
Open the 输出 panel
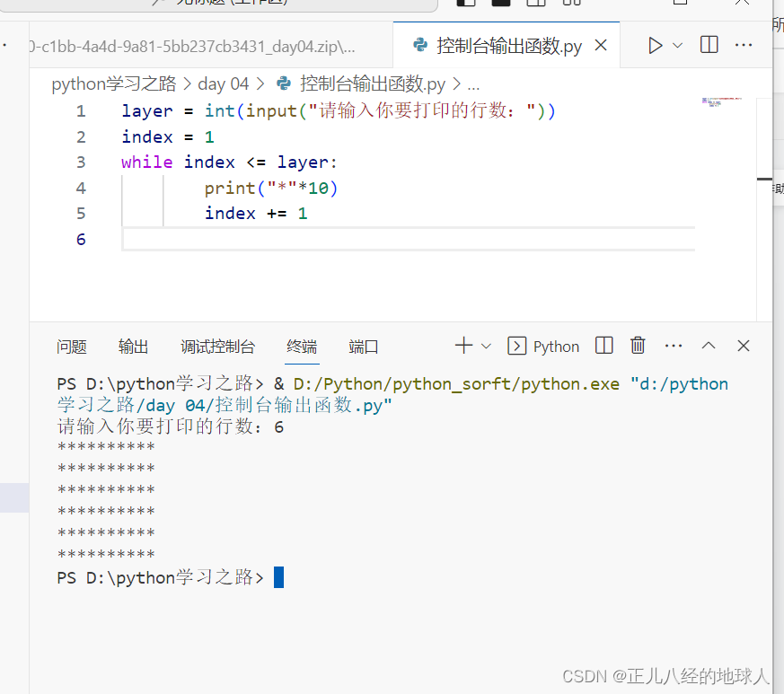click(x=133, y=347)
